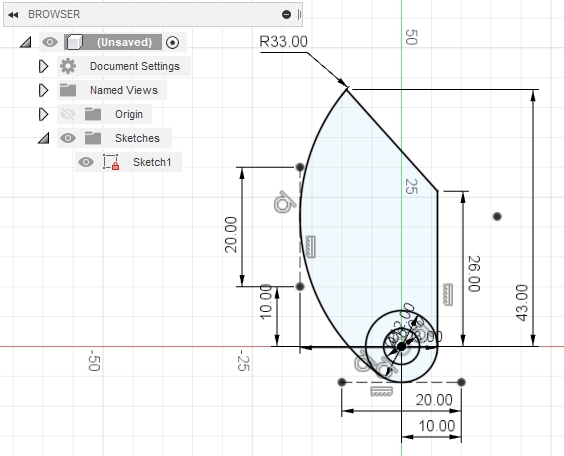Screen dimensions: 564x456
Task: Hide Sketch1 via its eye icon
Action: coord(86,162)
